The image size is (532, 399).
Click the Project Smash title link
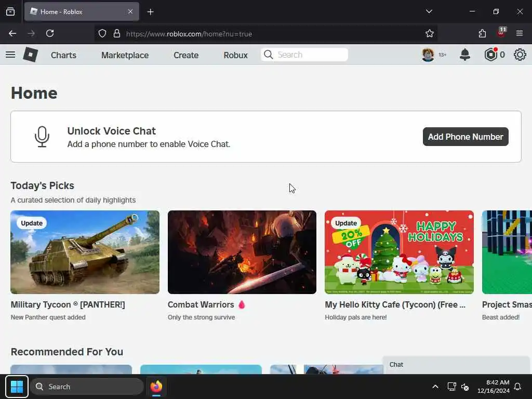click(x=507, y=304)
